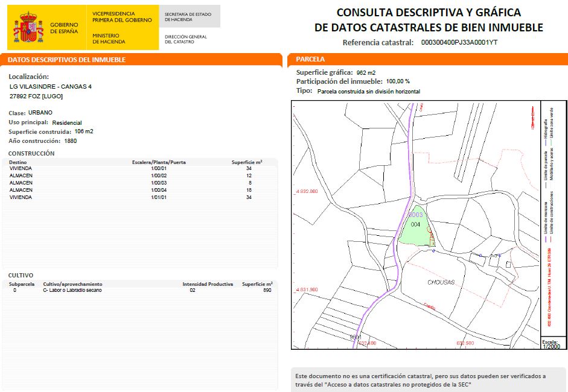Click the small building on parcel 004
568x392 pixels.
pos(432,241)
